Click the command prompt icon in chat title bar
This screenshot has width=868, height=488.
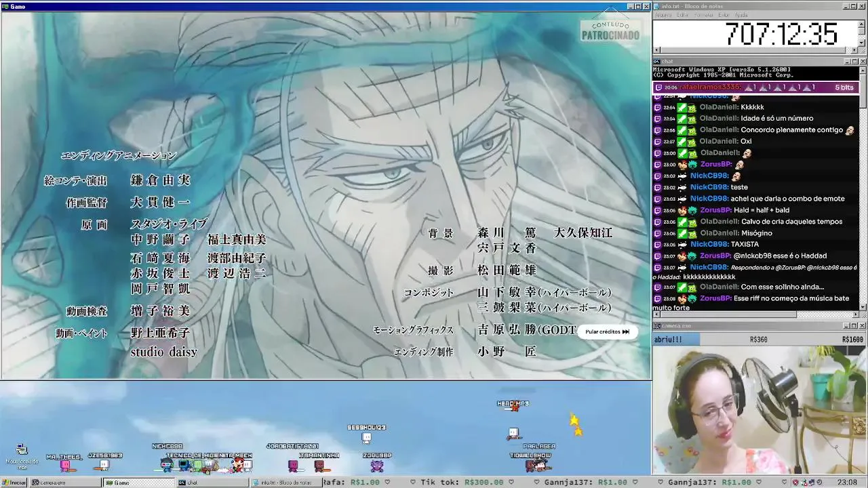[x=658, y=62]
